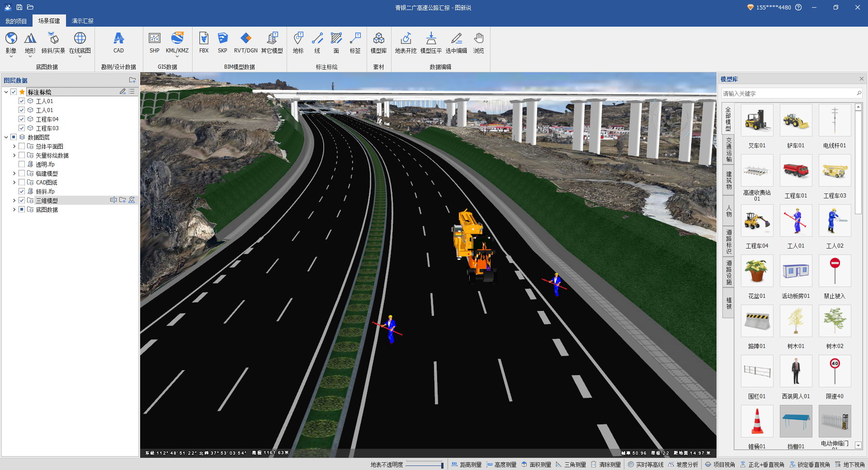This screenshot has width=868, height=470.
Task: Adjust the 地表不透明度 opacity slider
Action: pyautogui.click(x=442, y=465)
